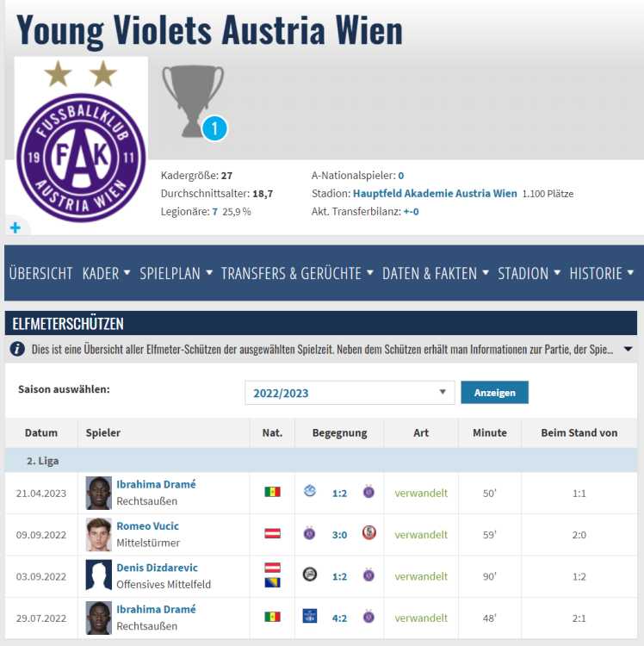The image size is (644, 646).
Task: Click the silver trophy icon
Action: pyautogui.click(x=193, y=99)
